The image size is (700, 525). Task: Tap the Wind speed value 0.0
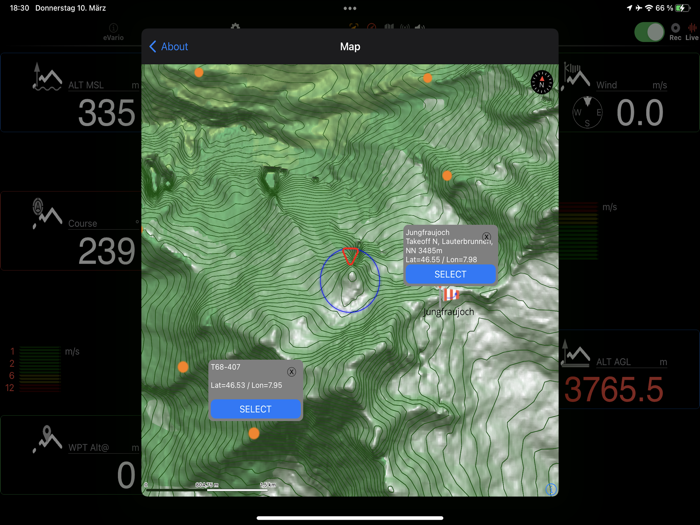pyautogui.click(x=640, y=112)
